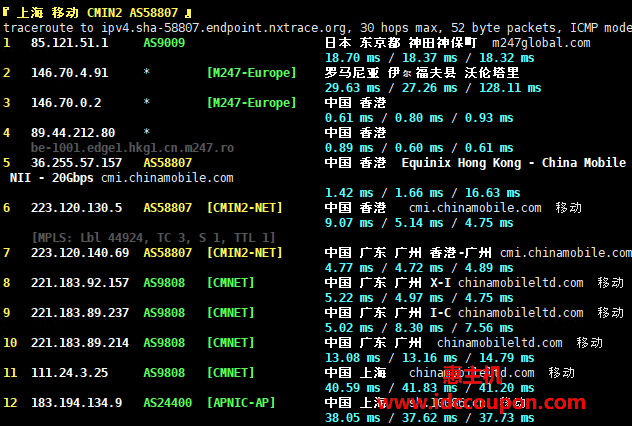Click the IP address 146.70.0.2
Image resolution: width=632 pixels, height=426 pixels.
tap(66, 103)
